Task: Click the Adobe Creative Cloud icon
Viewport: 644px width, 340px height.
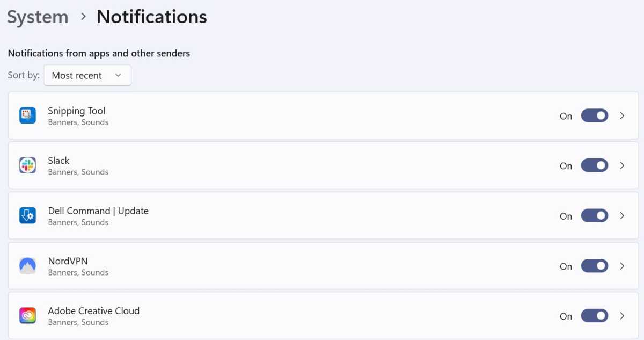Action: coord(27,316)
